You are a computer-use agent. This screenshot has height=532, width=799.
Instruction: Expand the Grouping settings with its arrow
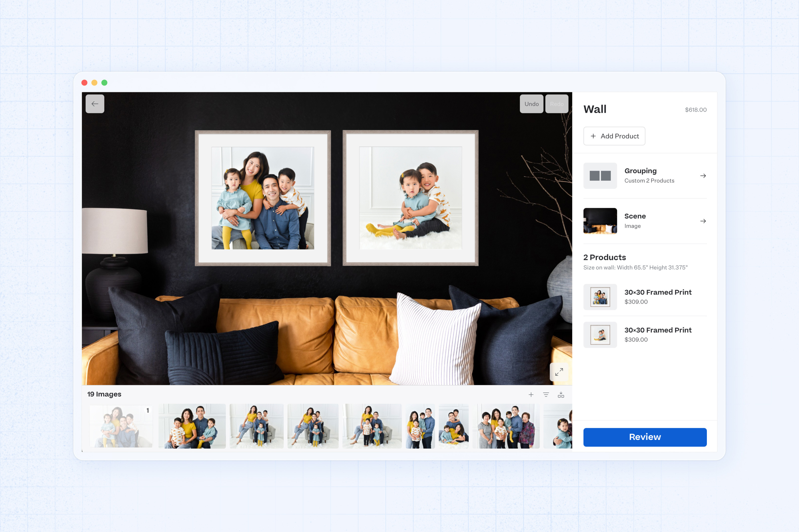(x=703, y=175)
